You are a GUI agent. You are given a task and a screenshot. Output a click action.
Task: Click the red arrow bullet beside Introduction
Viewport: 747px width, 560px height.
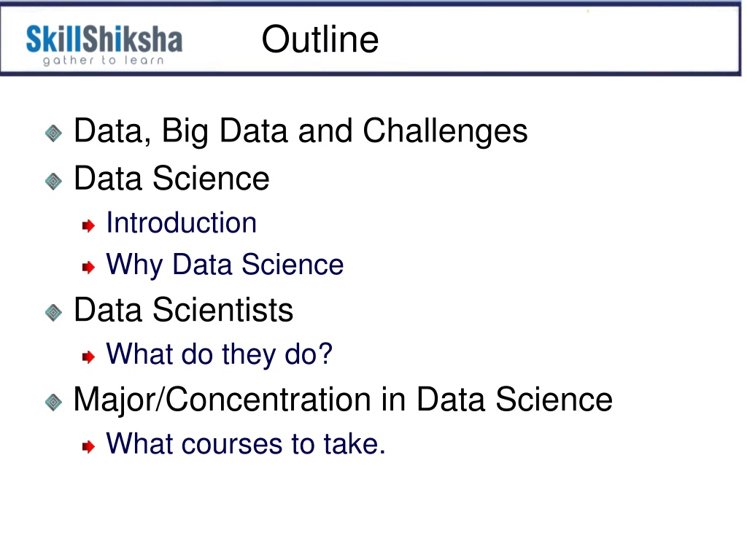pyautogui.click(x=88, y=225)
